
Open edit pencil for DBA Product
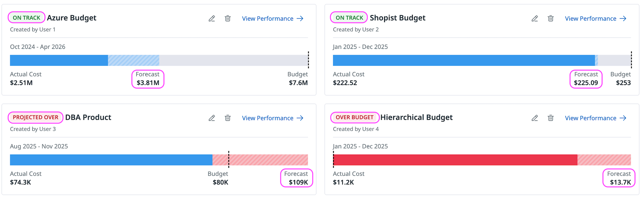(x=212, y=118)
